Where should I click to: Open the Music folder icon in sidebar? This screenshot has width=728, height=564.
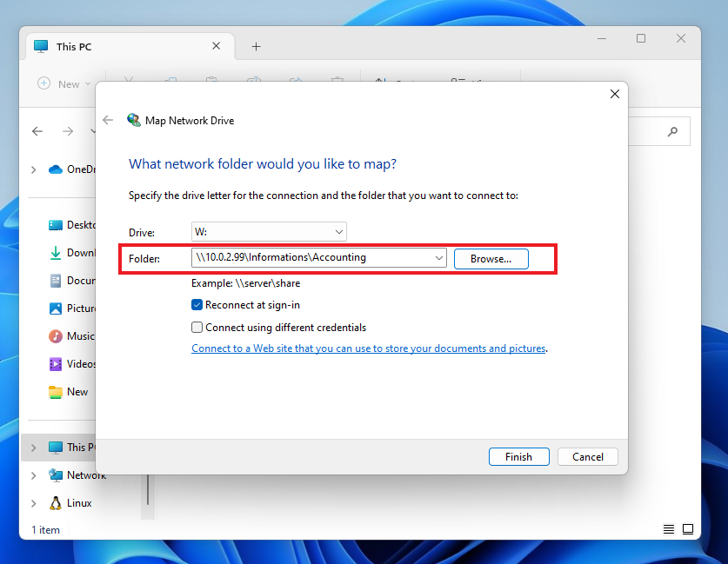[56, 336]
